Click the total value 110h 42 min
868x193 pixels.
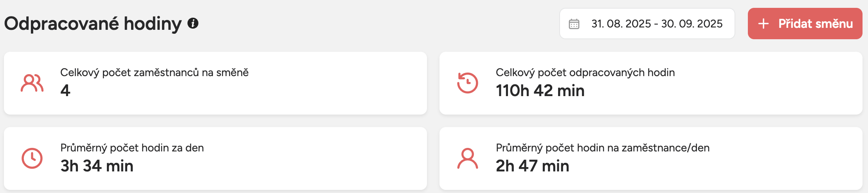pos(540,91)
